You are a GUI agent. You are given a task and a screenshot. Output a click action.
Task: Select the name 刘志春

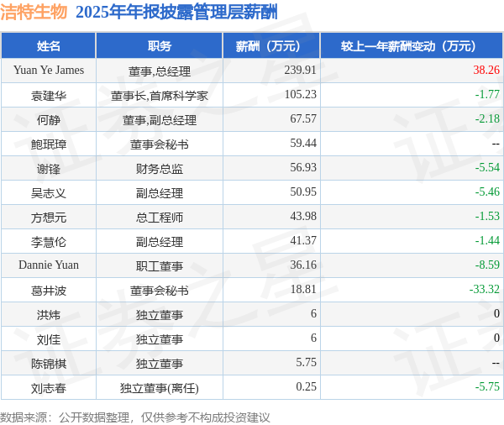pyautogui.click(x=49, y=388)
